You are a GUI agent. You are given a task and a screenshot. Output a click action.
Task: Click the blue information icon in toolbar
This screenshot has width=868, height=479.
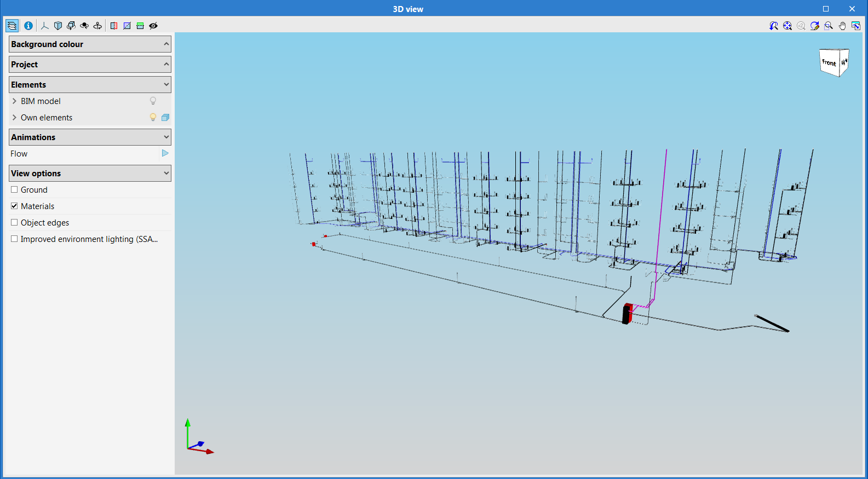tap(28, 26)
